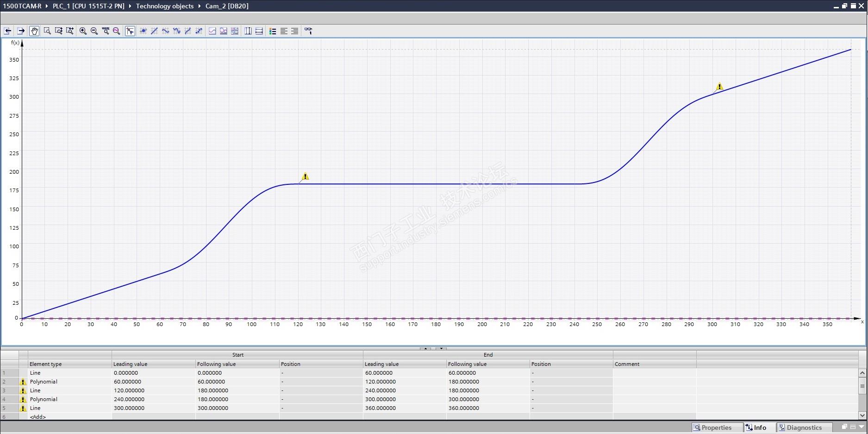Viewport: 868px width, 434px height.
Task: Activate the element selection edit tool
Action: click(130, 31)
